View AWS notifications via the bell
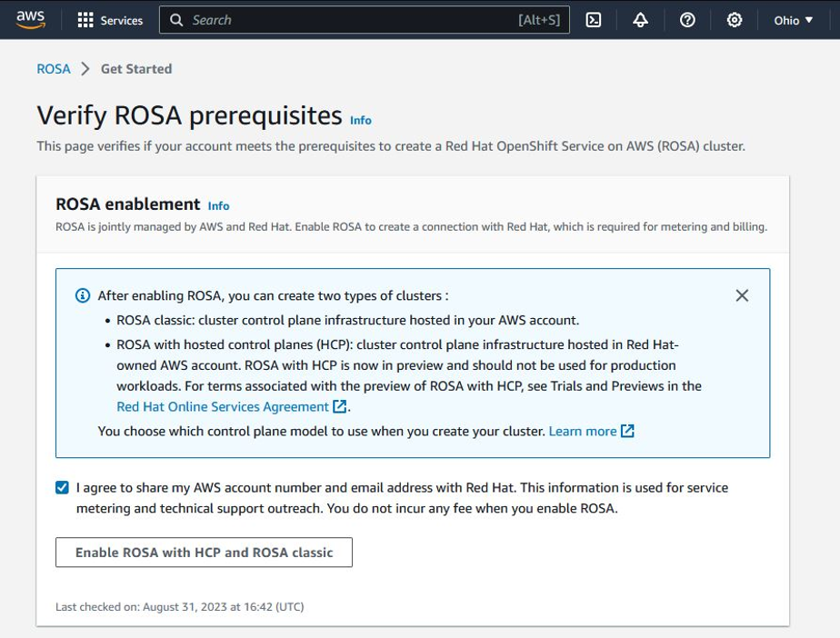The image size is (840, 638). click(640, 19)
